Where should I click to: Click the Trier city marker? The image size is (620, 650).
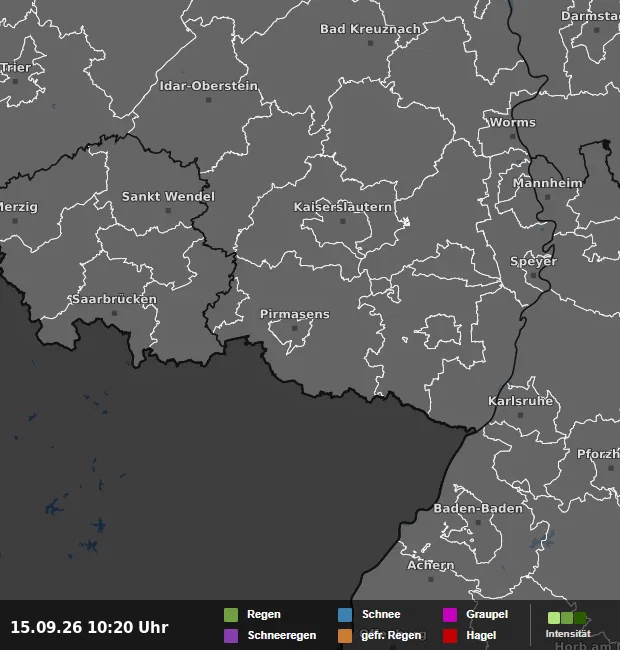point(15,82)
